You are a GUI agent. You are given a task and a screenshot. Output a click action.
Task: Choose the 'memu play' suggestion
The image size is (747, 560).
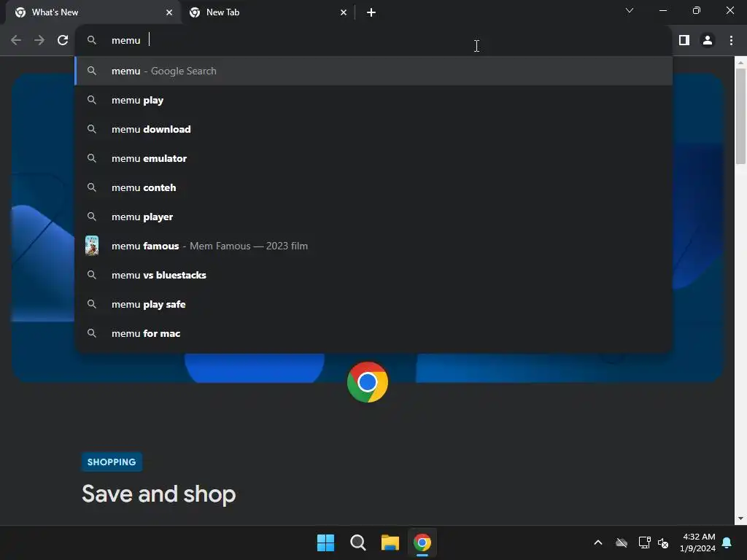point(373,100)
